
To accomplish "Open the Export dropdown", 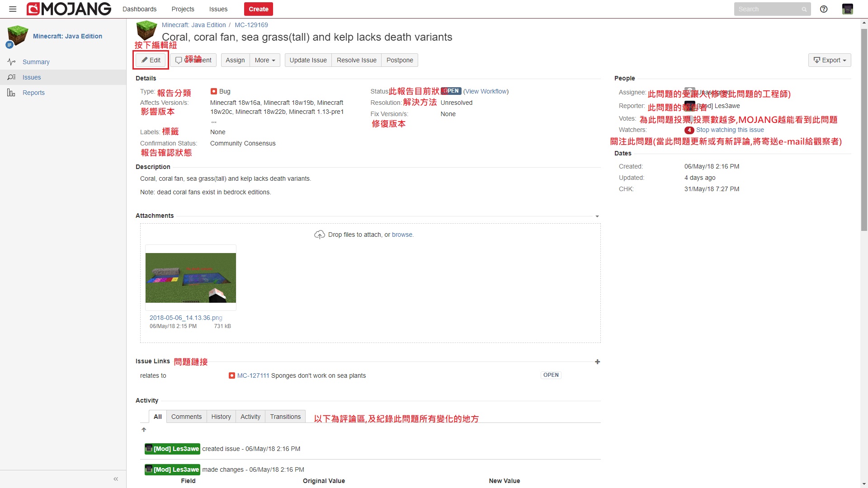I will (x=830, y=60).
